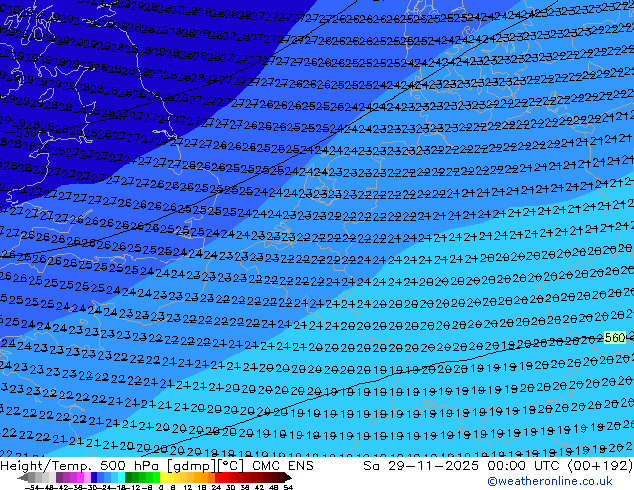Click the dark blue -30 legend swatch
This screenshot has width=634, height=490.
click(94, 477)
